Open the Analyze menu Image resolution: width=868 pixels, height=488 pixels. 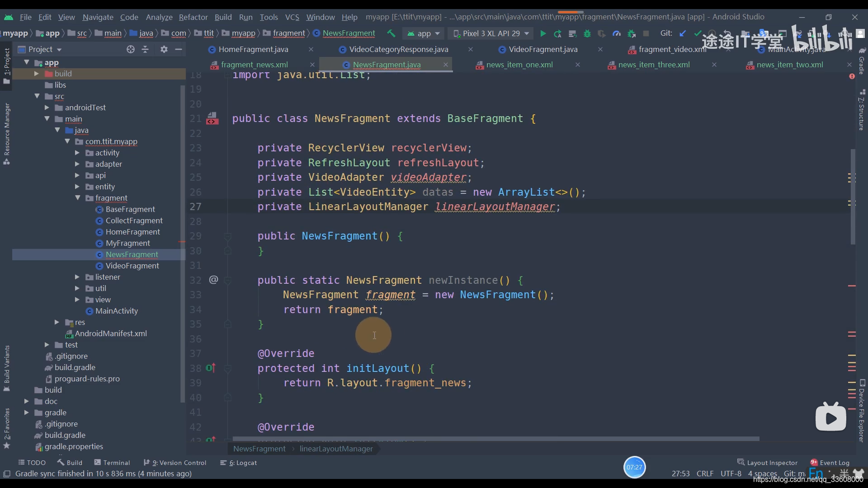pos(159,17)
